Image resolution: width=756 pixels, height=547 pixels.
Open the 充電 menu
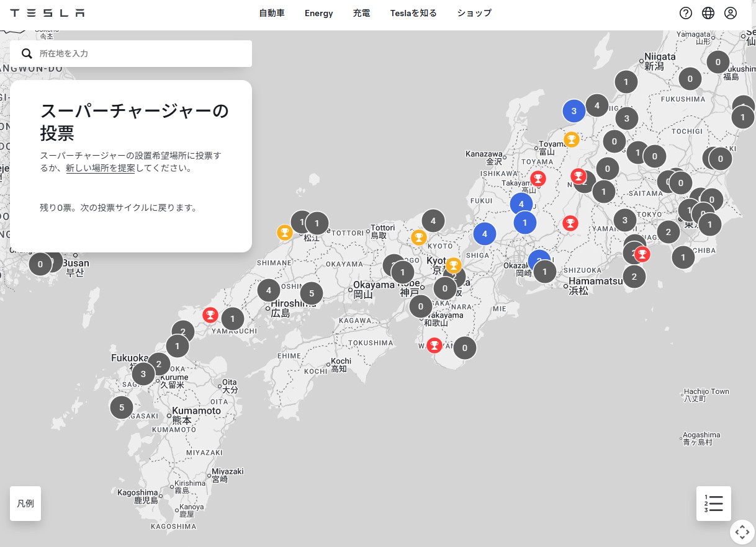361,13
